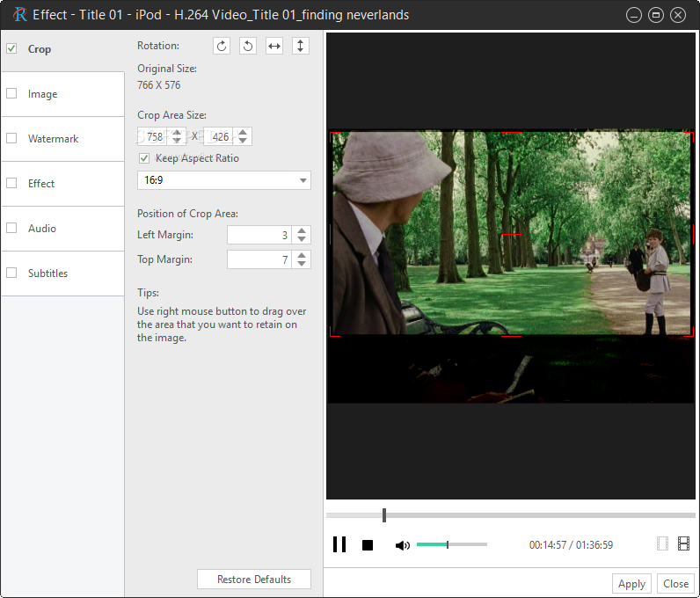This screenshot has width=700, height=598.
Task: Increase crop width value
Action: [x=178, y=132]
